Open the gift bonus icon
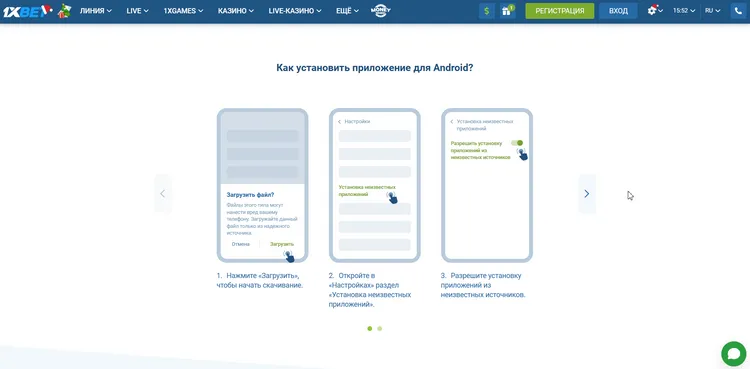Viewport: 750px width, 369px height. coord(507,11)
